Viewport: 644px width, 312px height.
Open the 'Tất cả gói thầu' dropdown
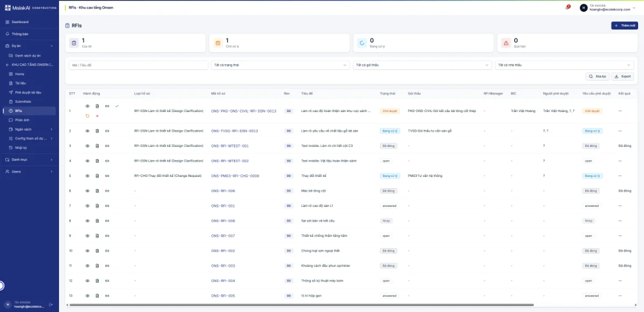coord(422,65)
